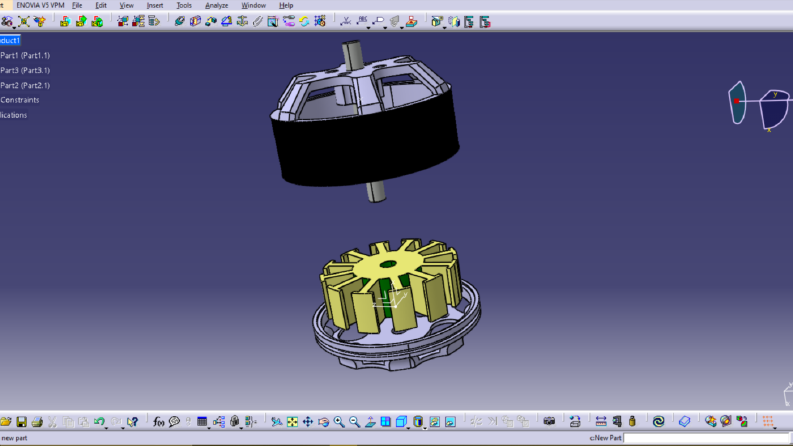This screenshot has width=793, height=446.
Task: Select the highlighted Product1 root node
Action: pos(10,40)
